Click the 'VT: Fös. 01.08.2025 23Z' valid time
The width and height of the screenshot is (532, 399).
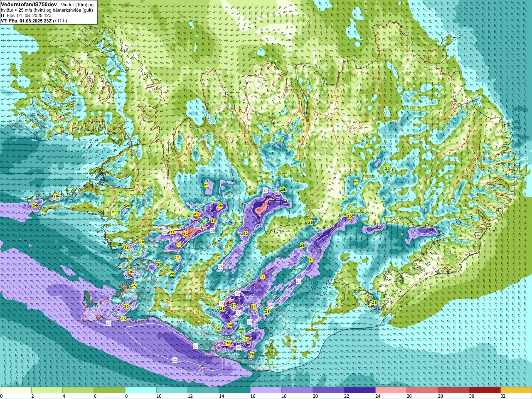click(x=27, y=21)
